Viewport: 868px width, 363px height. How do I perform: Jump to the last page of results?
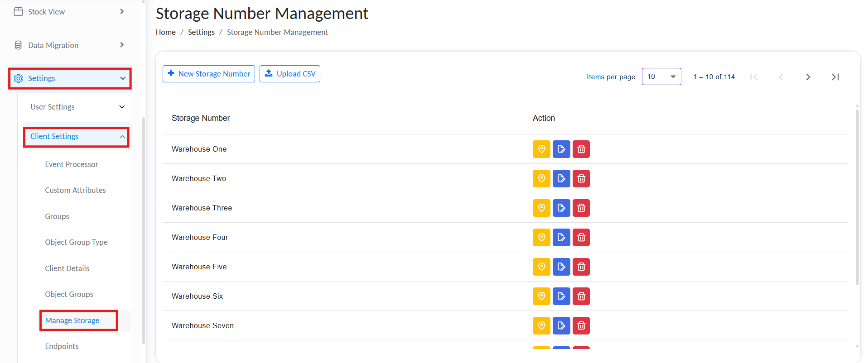click(x=835, y=77)
